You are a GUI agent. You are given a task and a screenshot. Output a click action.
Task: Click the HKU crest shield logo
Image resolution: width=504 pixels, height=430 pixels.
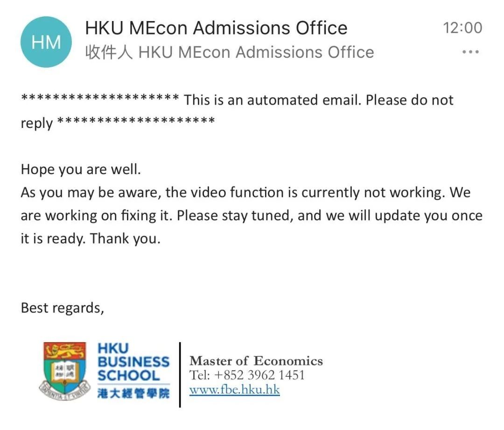pos(64,371)
